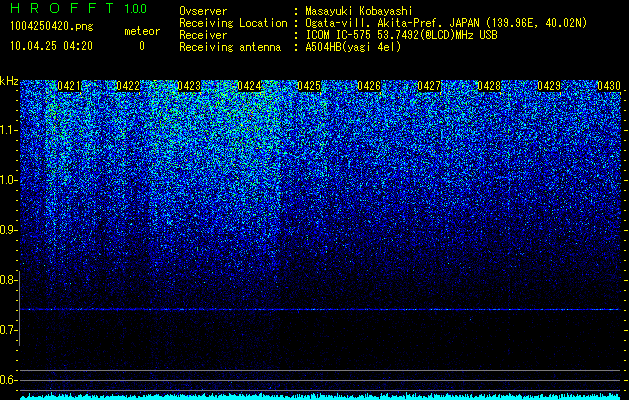Click the Ovserver field label
Image resolution: width=629 pixels, height=400 pixels.
(203, 11)
